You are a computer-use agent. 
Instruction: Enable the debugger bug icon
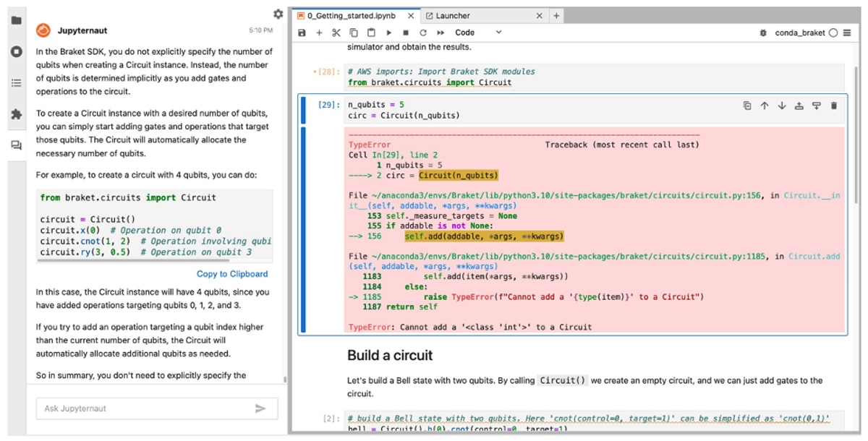click(x=763, y=33)
